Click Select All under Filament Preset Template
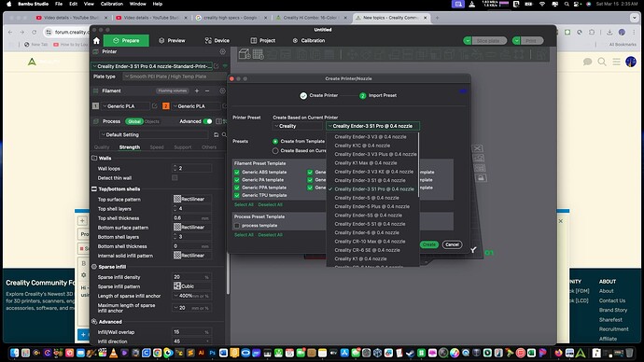 [x=244, y=204]
